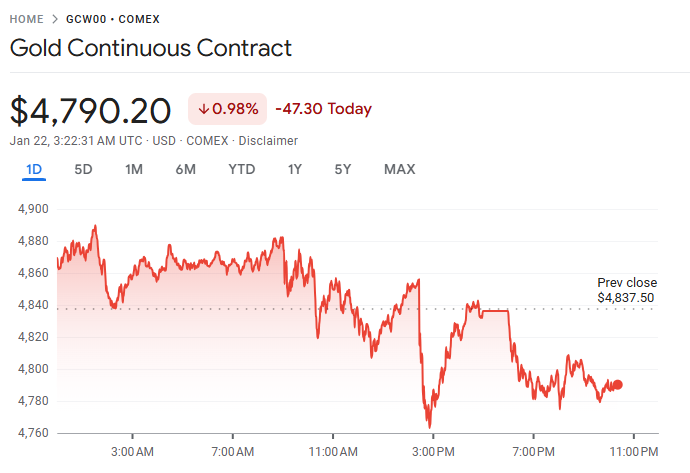Click the Gold Continuous Contract title
Screen dimensions: 690x473
click(151, 48)
